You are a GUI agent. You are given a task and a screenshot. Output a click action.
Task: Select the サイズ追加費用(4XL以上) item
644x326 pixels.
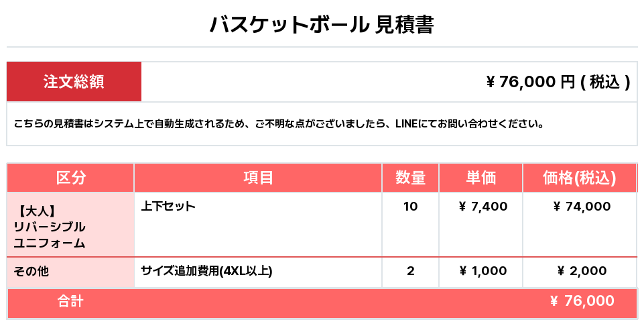[x=206, y=271]
